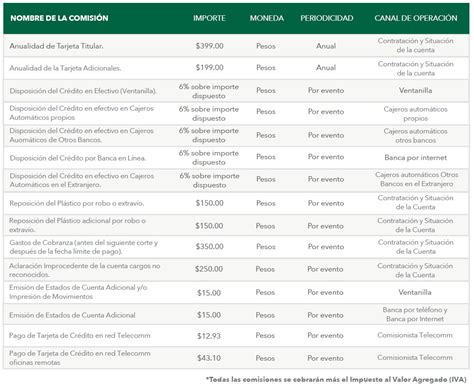The height and width of the screenshot is (388, 474).
Task: Select 'Disposición del Crédito en efectivo en Cajeros Automáticos propios'
Action: click(81, 113)
